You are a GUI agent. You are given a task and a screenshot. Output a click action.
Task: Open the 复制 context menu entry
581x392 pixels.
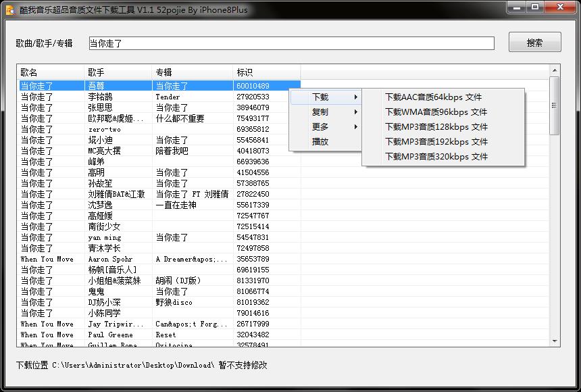click(326, 112)
